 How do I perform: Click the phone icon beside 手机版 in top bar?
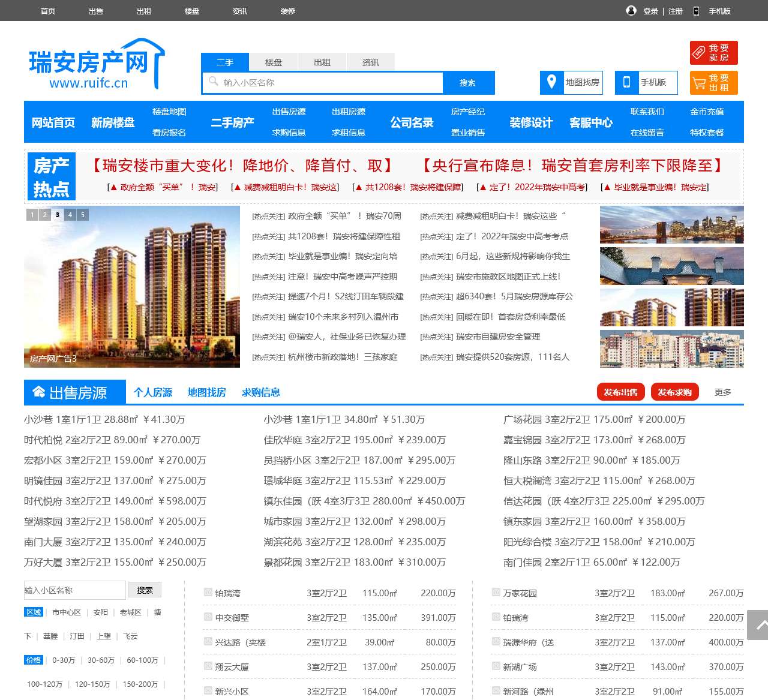pyautogui.click(x=696, y=11)
